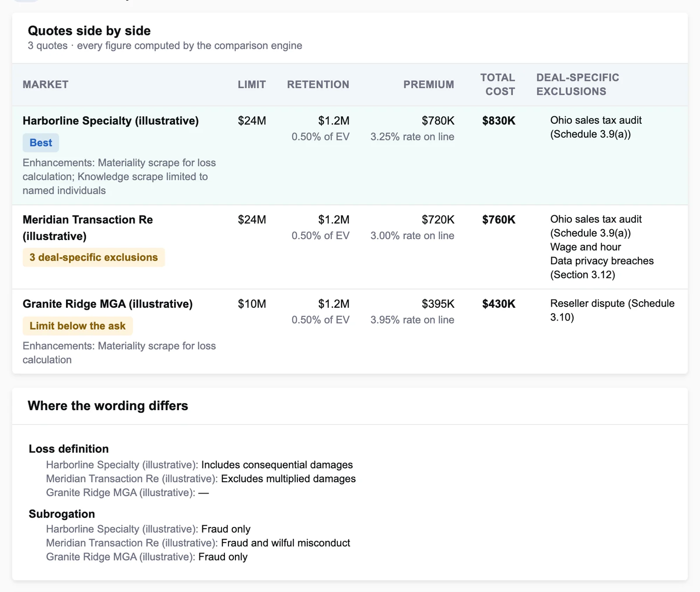700x592 pixels.
Task: Click the Harborline Fraud only subrogation line
Action: coord(148,529)
